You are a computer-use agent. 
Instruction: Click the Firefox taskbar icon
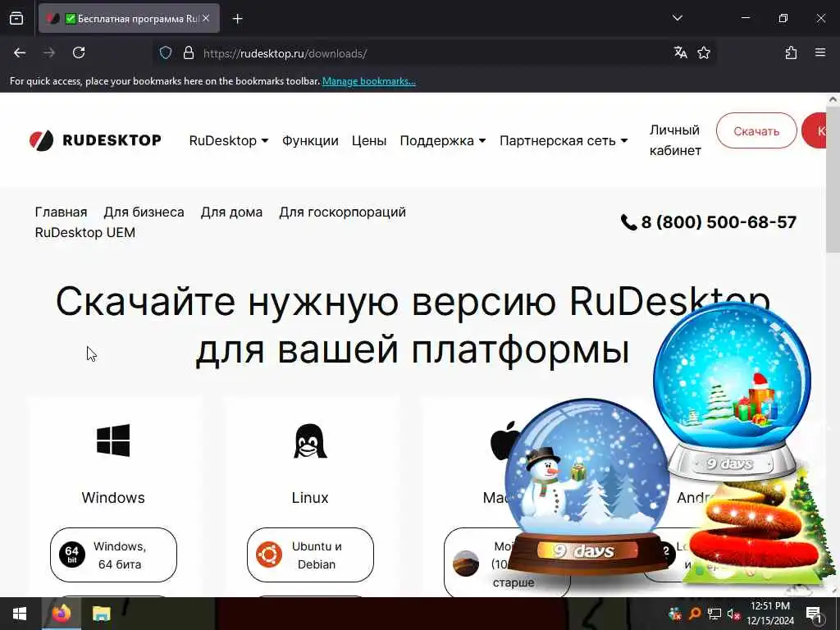pos(61,614)
